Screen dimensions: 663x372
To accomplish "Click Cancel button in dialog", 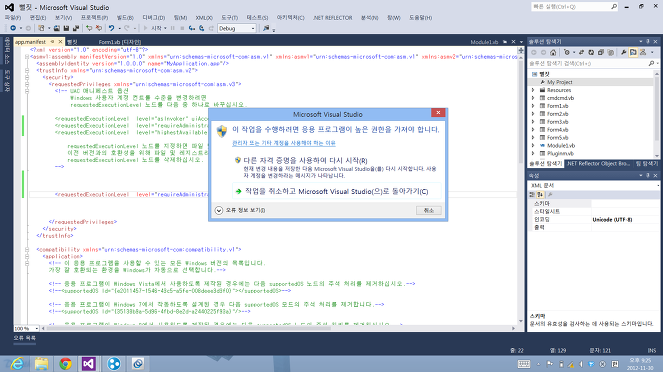I will coord(429,210).
